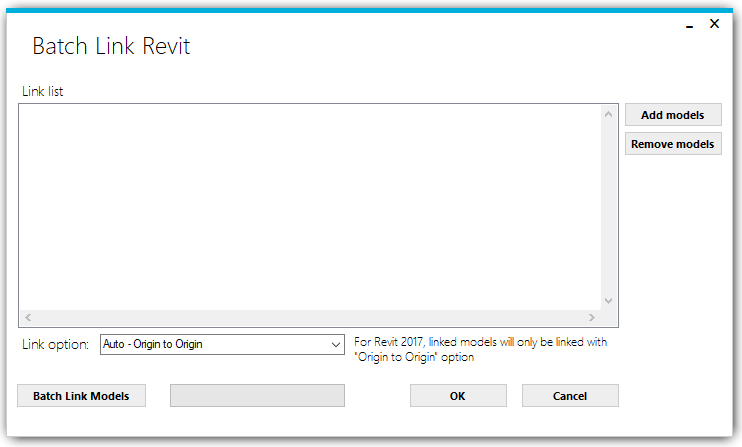The height and width of the screenshot is (447, 742).
Task: Click the Link list scroll down arrow
Action: pyautogui.click(x=609, y=301)
